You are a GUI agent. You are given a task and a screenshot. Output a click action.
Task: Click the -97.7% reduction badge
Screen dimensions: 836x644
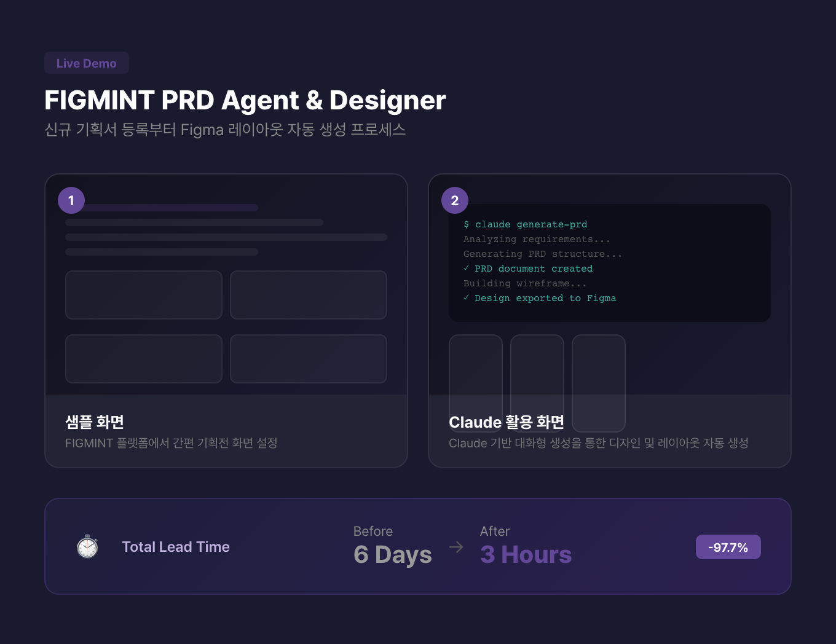point(728,547)
